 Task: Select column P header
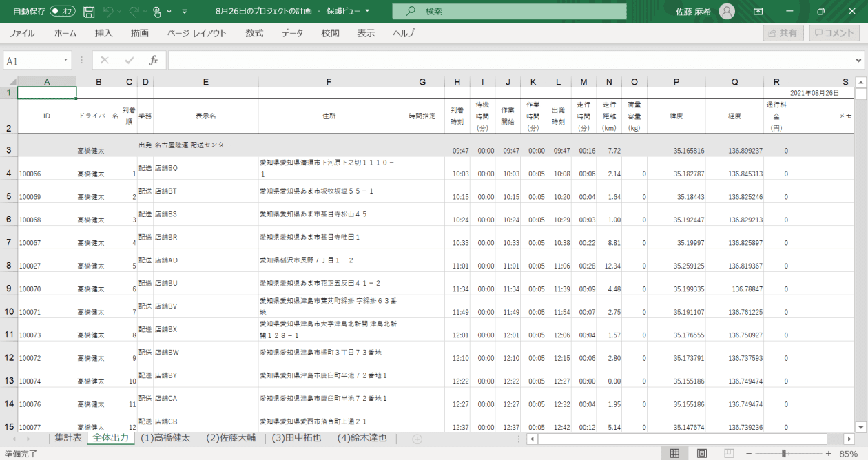[x=676, y=82]
